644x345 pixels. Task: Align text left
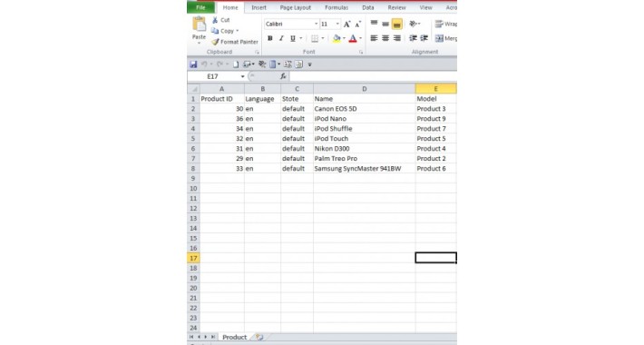pyautogui.click(x=374, y=38)
